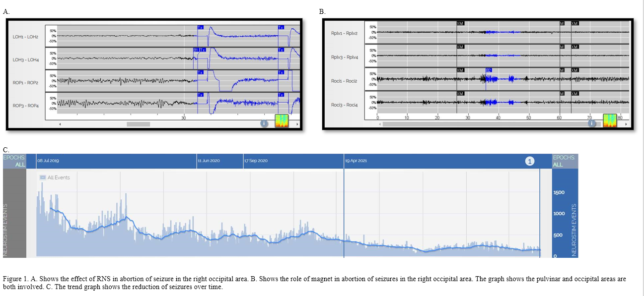Image resolution: width=644 pixels, height=296 pixels.
Task: Open the spectrogram thumbnail in panel B
Action: (x=609, y=120)
